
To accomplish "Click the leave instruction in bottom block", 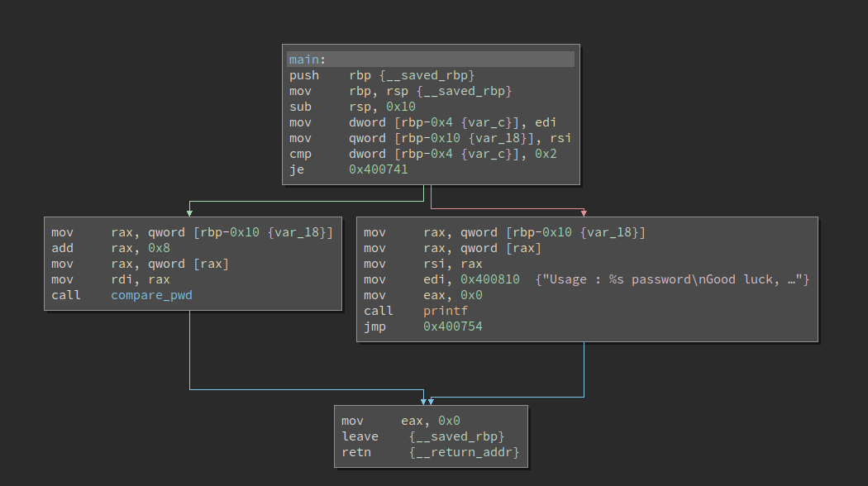I will 360,436.
